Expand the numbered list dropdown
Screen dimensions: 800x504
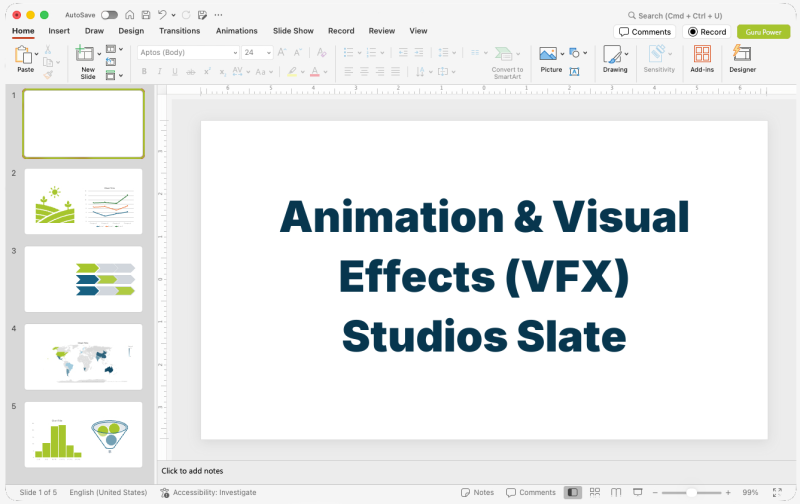(x=382, y=53)
